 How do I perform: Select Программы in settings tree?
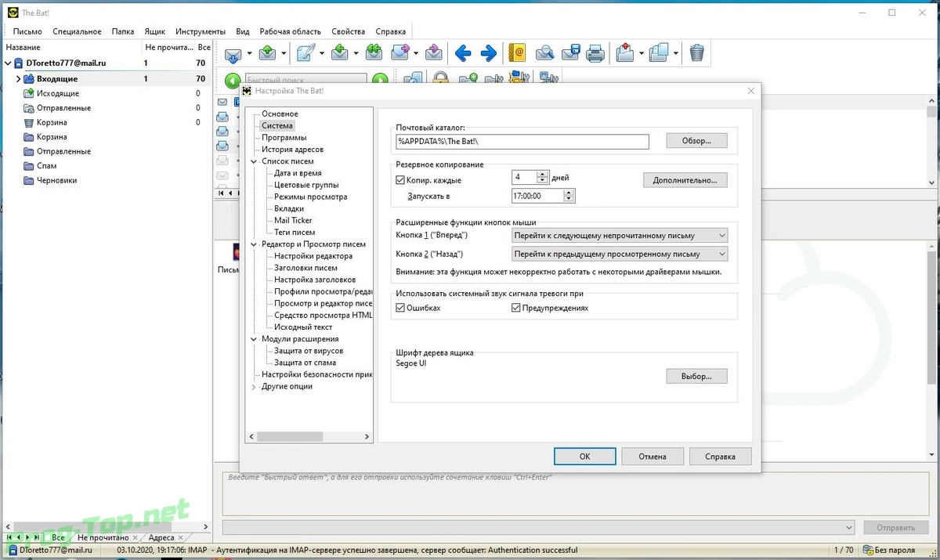pos(284,138)
